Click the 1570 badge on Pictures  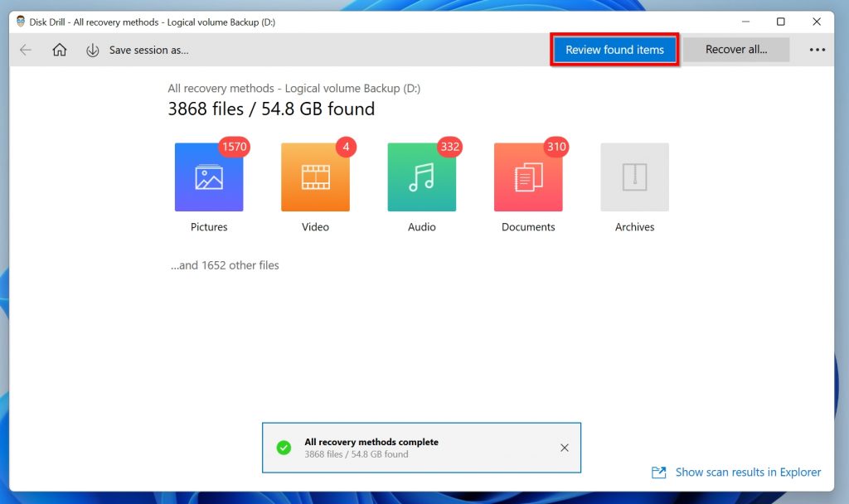233,147
